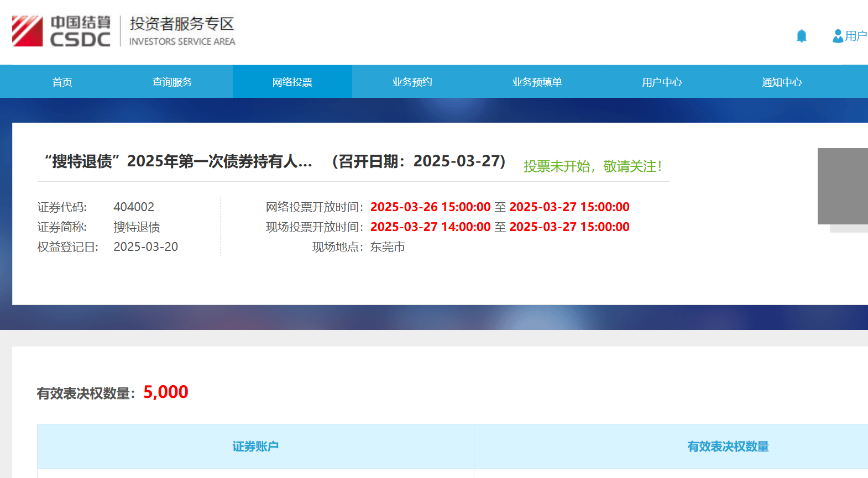The height and width of the screenshot is (478, 868).
Task: Click the 投资者服务专区 header title
Action: (182, 24)
